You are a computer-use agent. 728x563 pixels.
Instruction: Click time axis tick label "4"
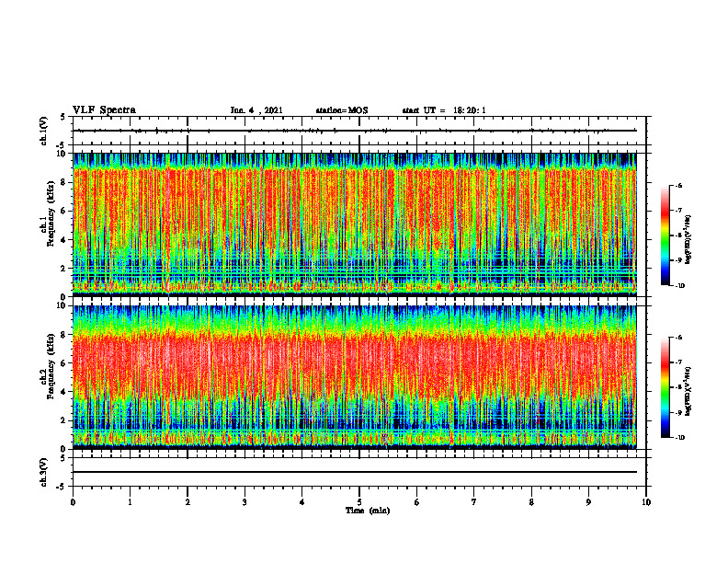tap(302, 502)
